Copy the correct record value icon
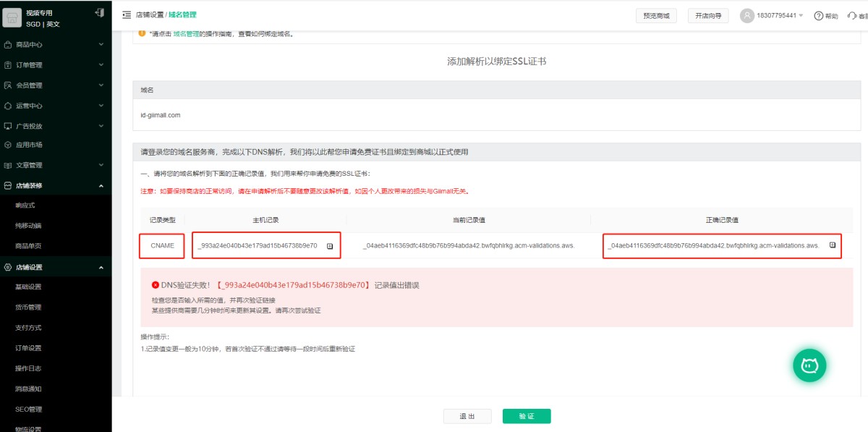The height and width of the screenshot is (432, 868). (x=832, y=245)
